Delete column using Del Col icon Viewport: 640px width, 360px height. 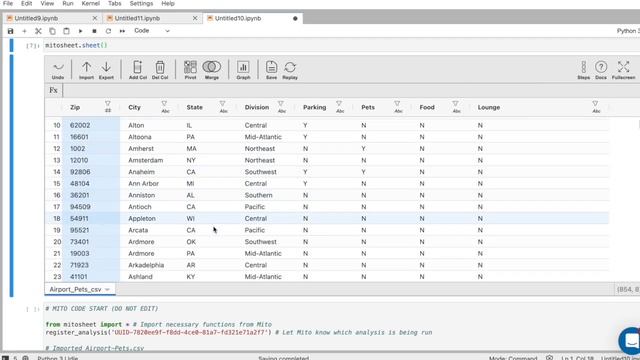click(160, 70)
